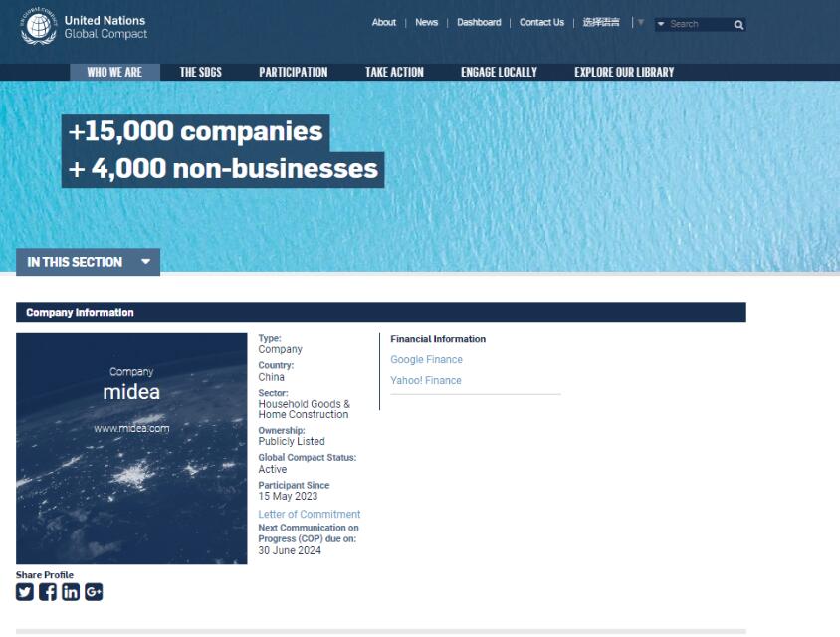Click the '+ 4,000 non-businesses' banner text
The height and width of the screenshot is (637, 840).
click(x=223, y=169)
